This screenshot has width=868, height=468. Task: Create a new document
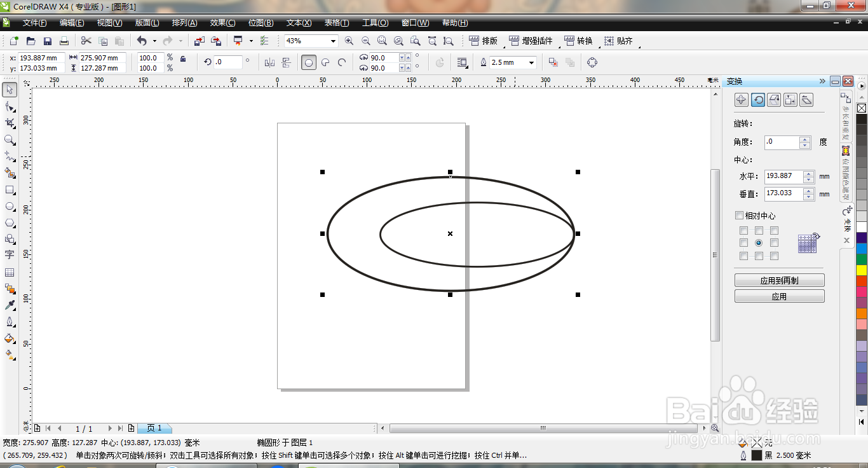pyautogui.click(x=14, y=41)
